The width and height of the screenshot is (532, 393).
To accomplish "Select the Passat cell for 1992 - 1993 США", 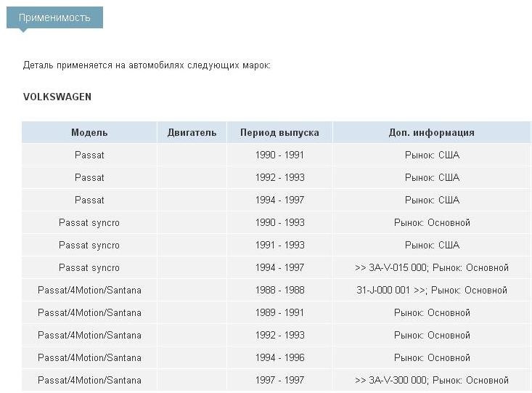I will [x=89, y=177].
